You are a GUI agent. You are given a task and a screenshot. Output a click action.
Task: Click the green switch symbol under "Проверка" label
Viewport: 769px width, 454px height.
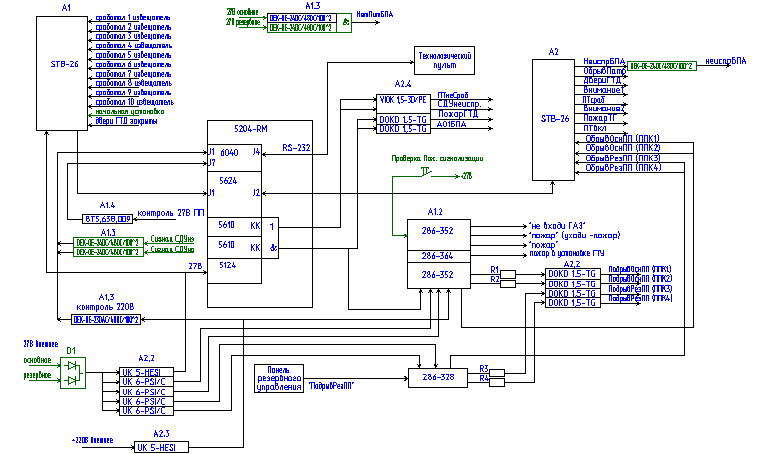click(x=426, y=172)
